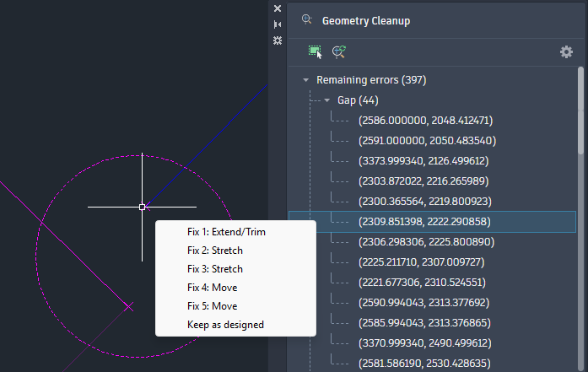Image resolution: width=588 pixels, height=372 pixels.
Task: Click the error list scrollbar thumb
Action: [x=580, y=111]
